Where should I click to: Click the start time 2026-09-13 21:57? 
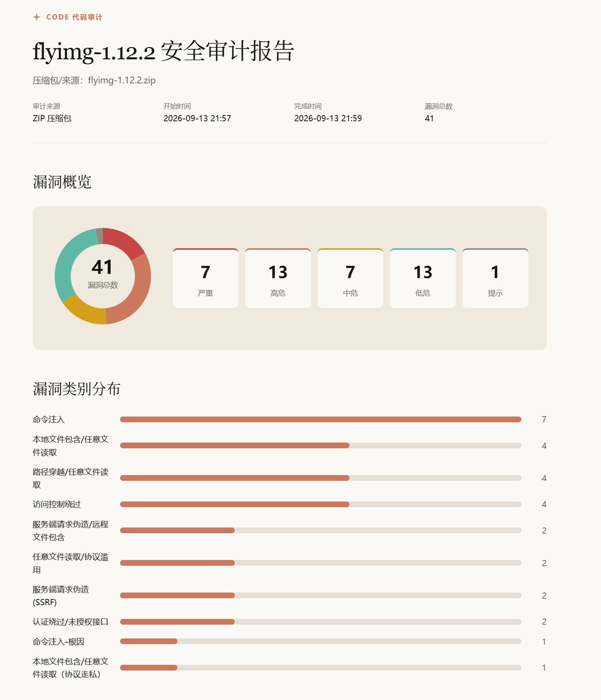pos(197,118)
